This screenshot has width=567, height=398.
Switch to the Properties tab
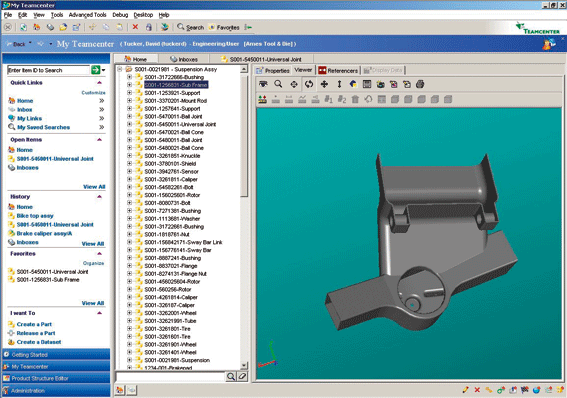pos(273,70)
